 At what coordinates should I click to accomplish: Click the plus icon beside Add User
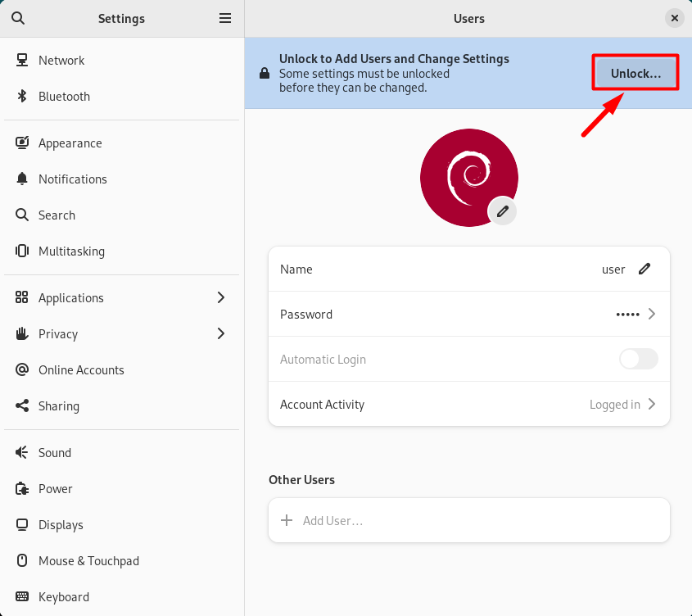[287, 520]
